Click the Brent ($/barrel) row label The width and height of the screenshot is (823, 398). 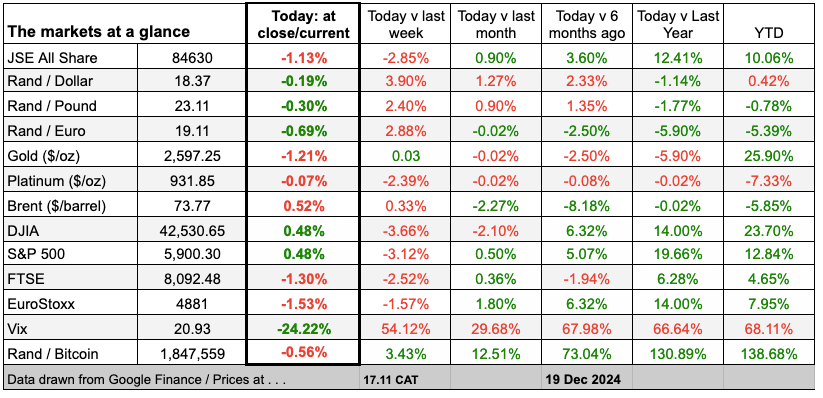click(57, 205)
